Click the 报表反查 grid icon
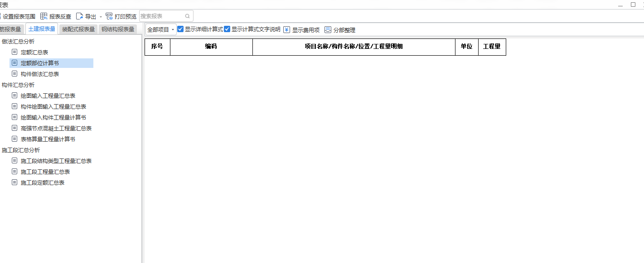 pyautogui.click(x=44, y=16)
